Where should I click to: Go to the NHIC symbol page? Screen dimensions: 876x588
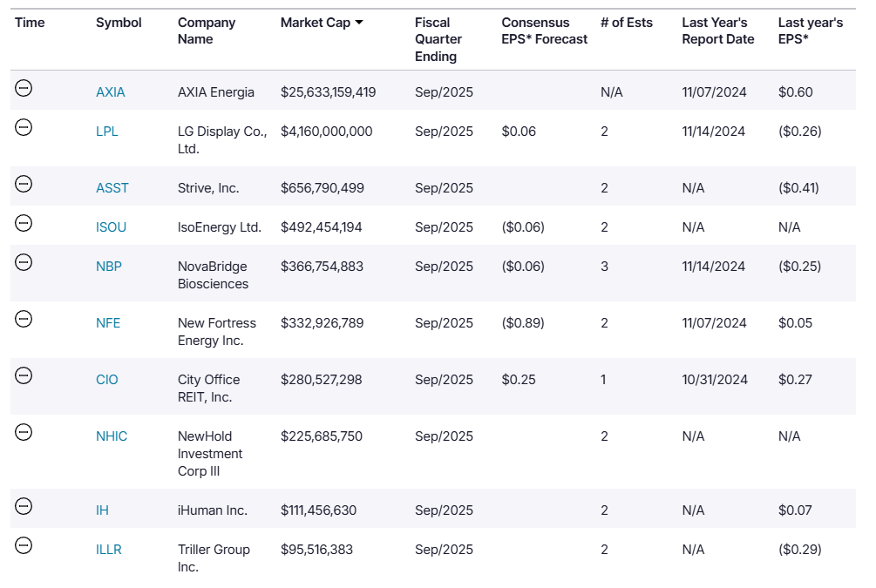pos(112,436)
